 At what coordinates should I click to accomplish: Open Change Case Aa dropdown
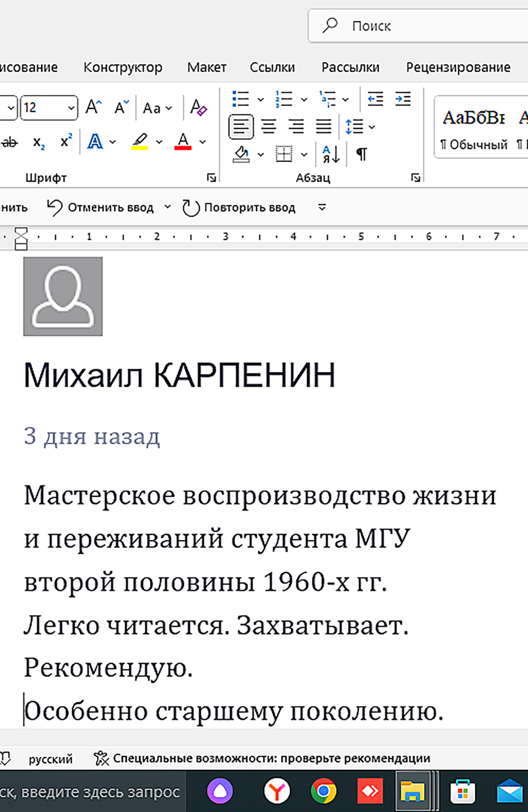click(157, 108)
